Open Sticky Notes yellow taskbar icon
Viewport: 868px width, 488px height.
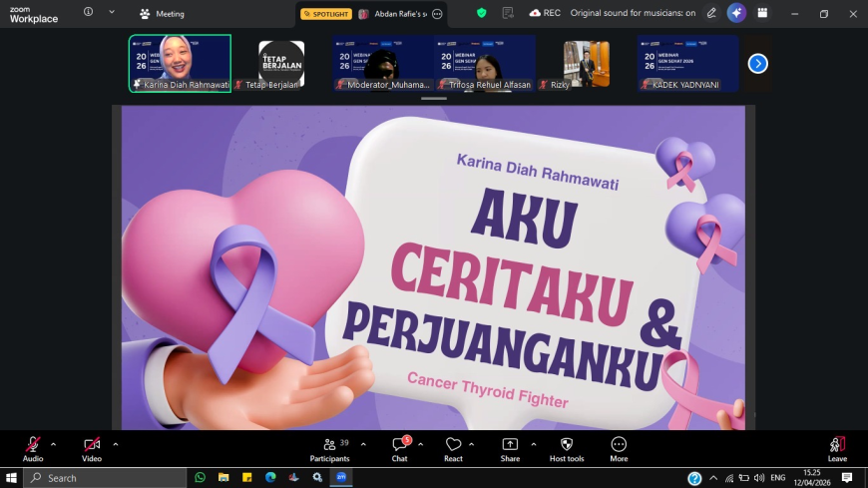(246, 477)
